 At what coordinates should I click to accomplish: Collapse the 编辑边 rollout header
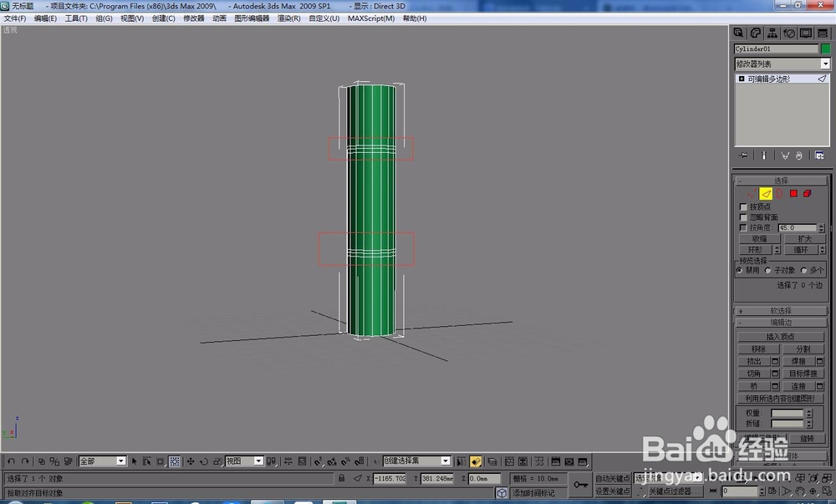(781, 323)
